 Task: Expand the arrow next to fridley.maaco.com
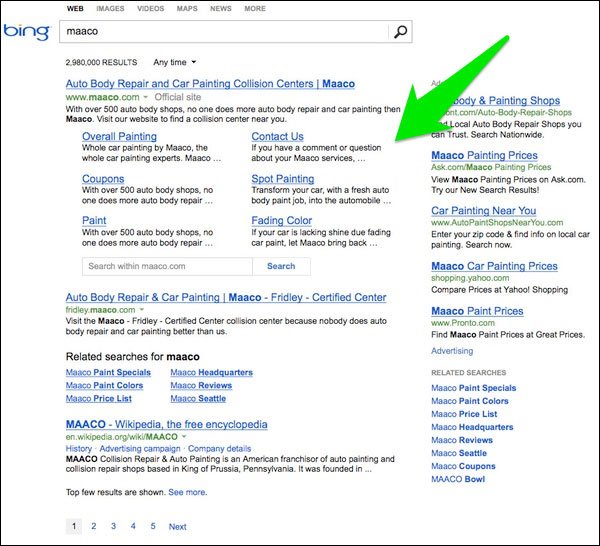(x=142, y=310)
